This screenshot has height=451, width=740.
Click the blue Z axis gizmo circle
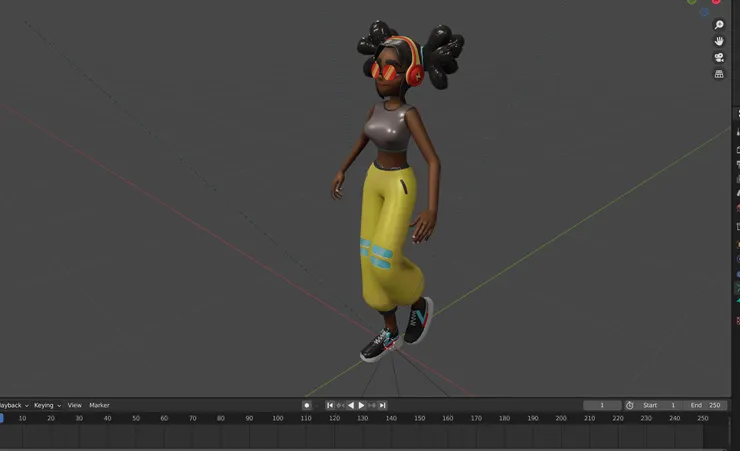704,12
